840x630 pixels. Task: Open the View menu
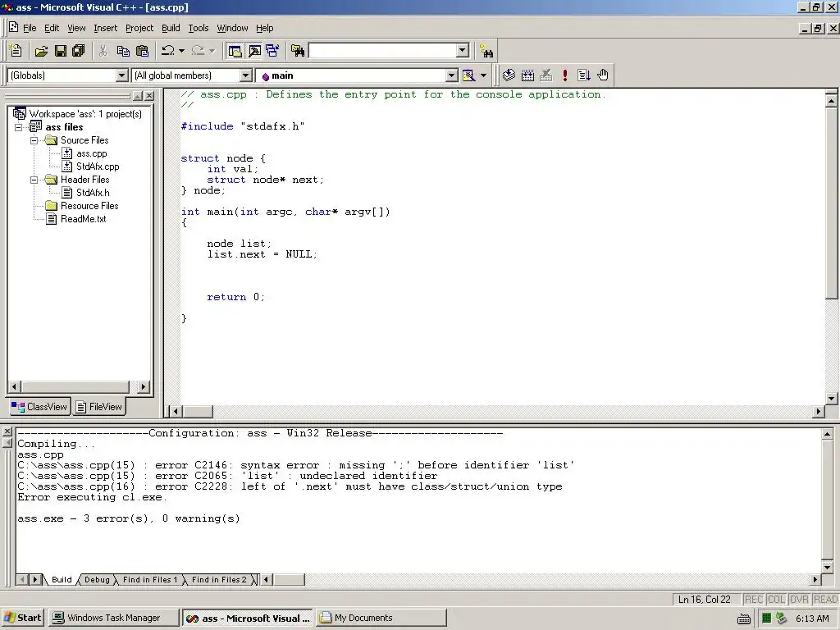coord(76,28)
